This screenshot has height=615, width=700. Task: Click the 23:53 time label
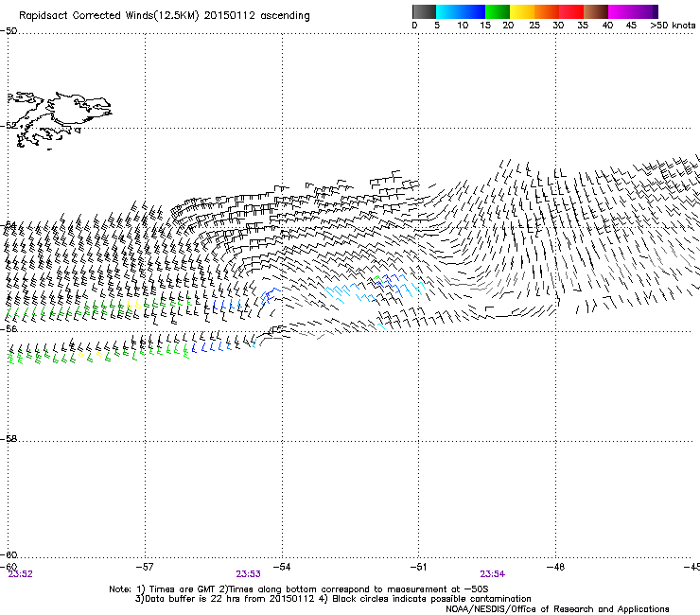[x=248, y=574]
